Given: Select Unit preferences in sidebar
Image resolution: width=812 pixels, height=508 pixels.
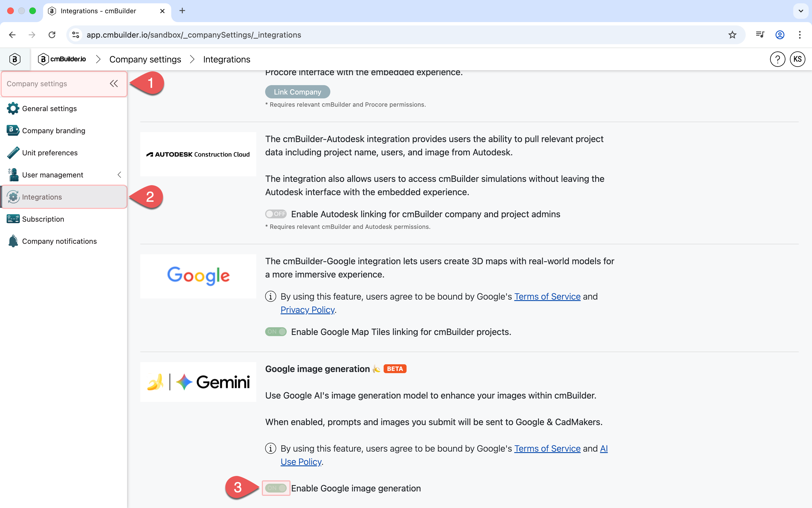Looking at the screenshot, I should pos(64,153).
